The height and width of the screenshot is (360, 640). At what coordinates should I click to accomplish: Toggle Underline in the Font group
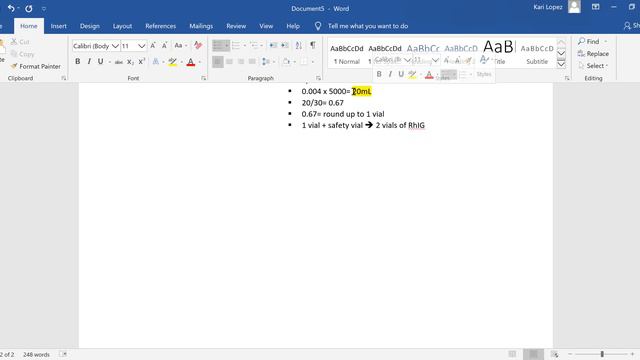[100, 62]
